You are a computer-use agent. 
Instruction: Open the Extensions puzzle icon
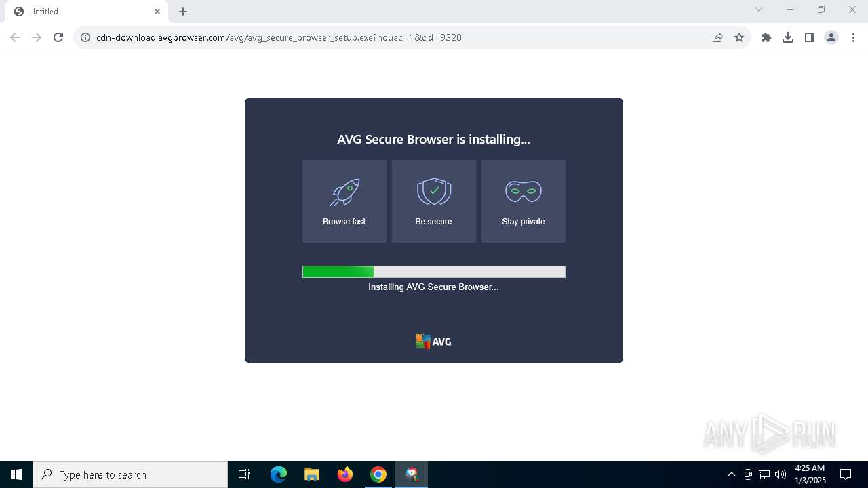(x=766, y=37)
